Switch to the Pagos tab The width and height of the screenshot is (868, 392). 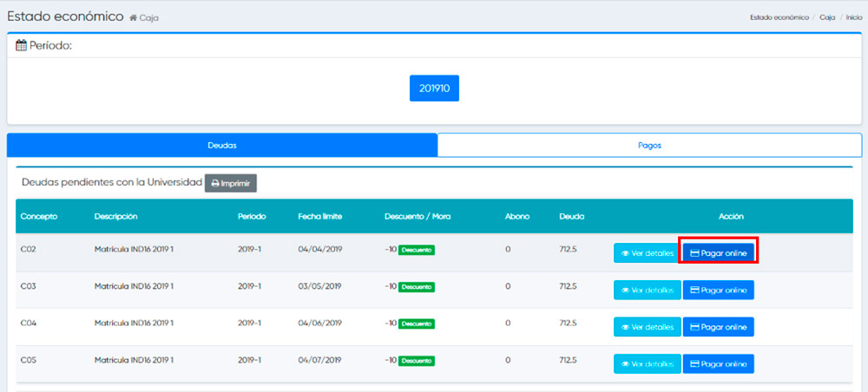click(649, 146)
